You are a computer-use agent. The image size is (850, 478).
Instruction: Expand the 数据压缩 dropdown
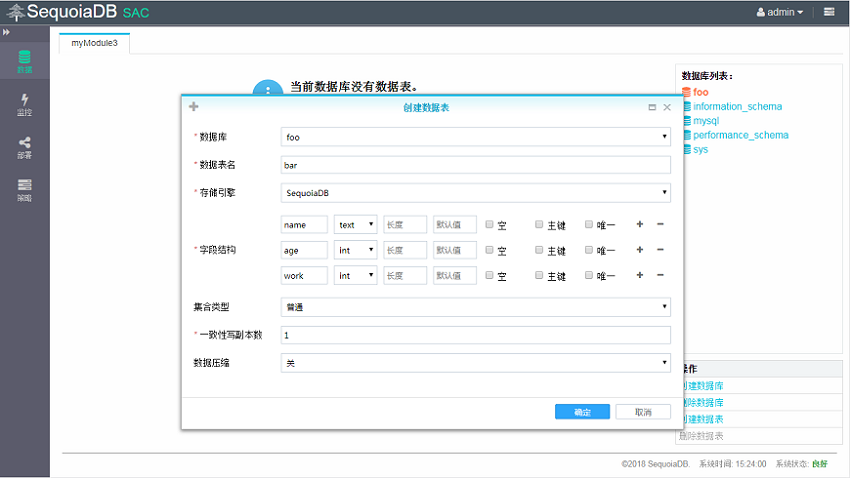coord(475,363)
